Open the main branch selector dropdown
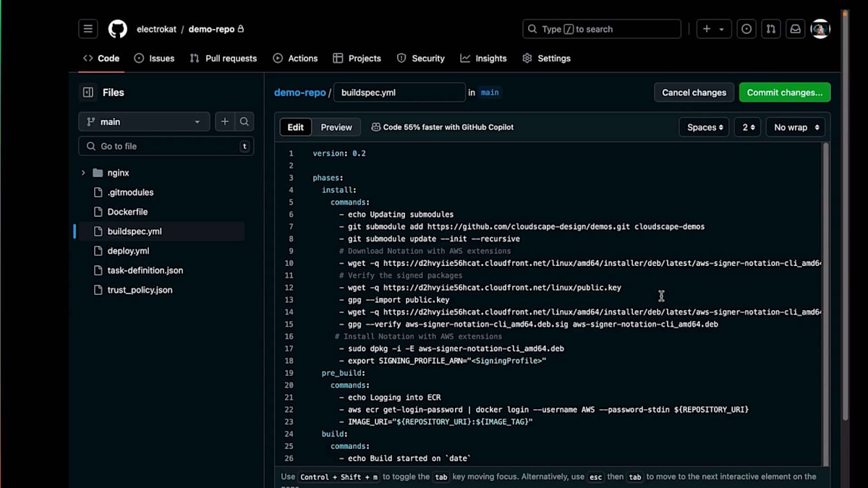This screenshot has height=488, width=868. click(x=144, y=121)
